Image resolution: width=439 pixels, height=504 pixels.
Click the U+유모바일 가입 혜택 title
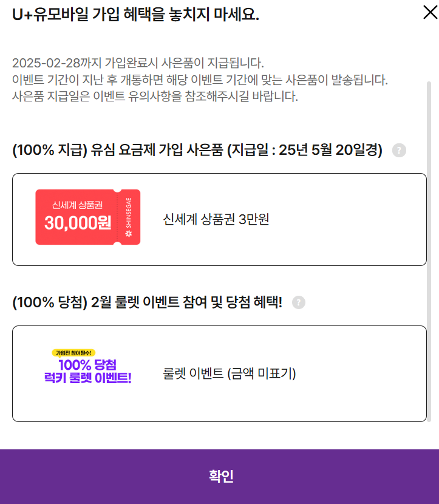pos(135,15)
